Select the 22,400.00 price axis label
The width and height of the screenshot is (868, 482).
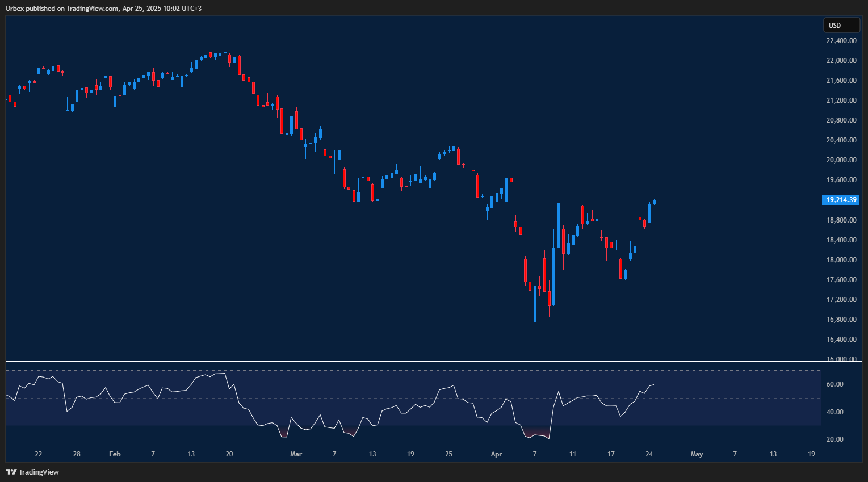[x=841, y=40]
